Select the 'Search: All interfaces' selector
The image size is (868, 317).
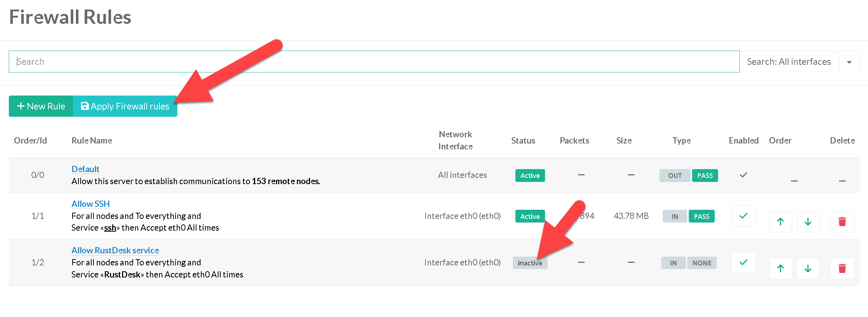789,62
